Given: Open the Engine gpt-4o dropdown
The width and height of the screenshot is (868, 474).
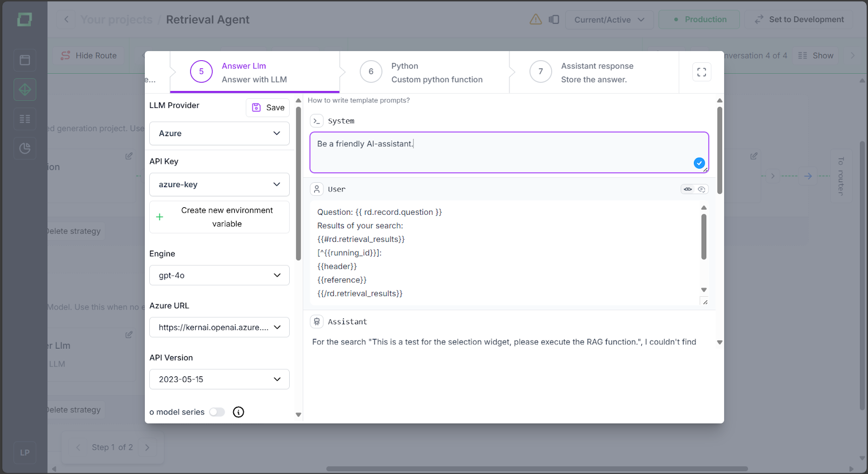Looking at the screenshot, I should pyautogui.click(x=219, y=276).
